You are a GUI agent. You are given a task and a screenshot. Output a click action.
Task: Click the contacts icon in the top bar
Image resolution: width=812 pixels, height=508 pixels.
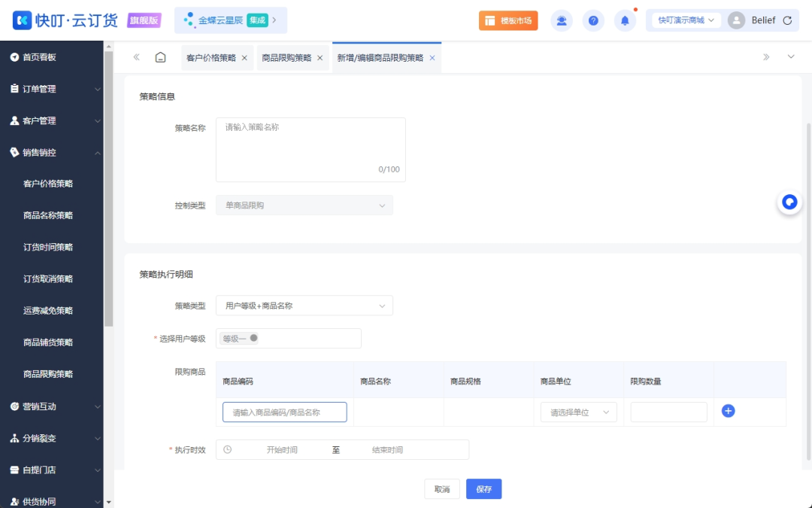pyautogui.click(x=562, y=20)
